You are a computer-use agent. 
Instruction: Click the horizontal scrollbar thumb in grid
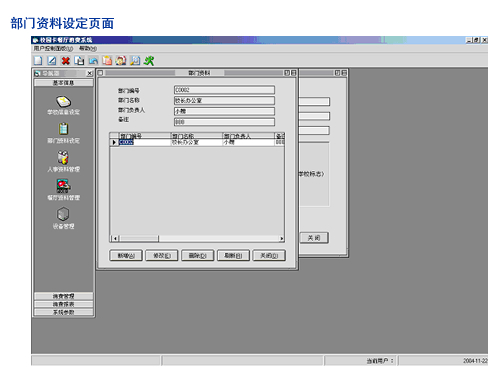(139, 238)
